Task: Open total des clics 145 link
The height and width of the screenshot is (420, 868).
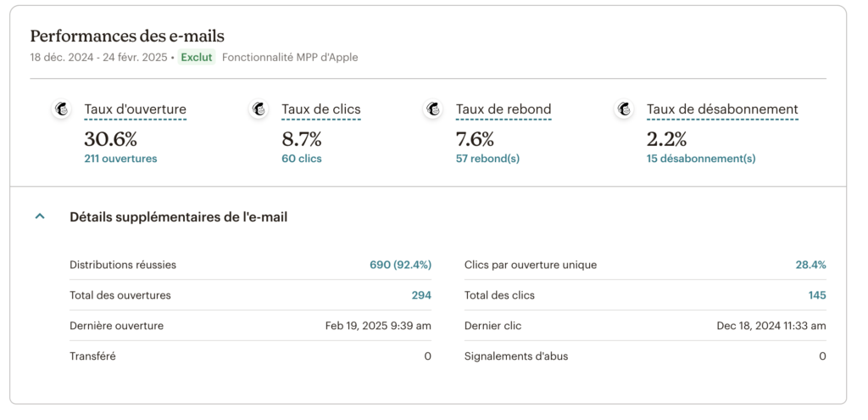Action: click(816, 295)
